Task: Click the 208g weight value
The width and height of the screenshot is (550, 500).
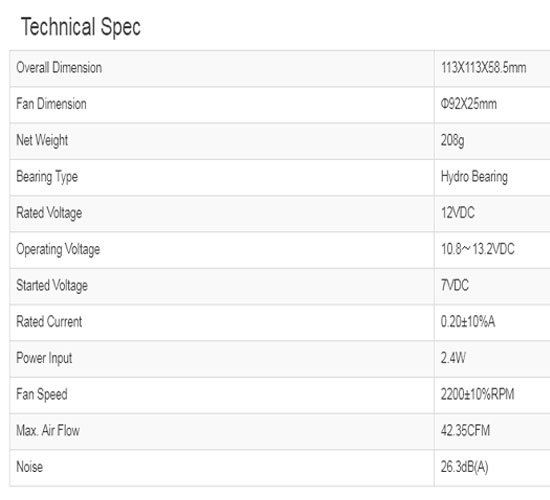Action: (452, 140)
